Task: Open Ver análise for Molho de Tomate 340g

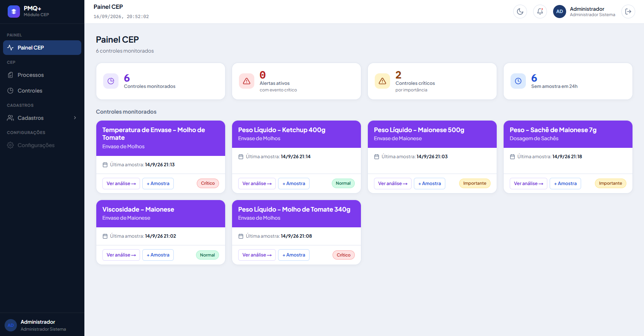Action: 257,255
